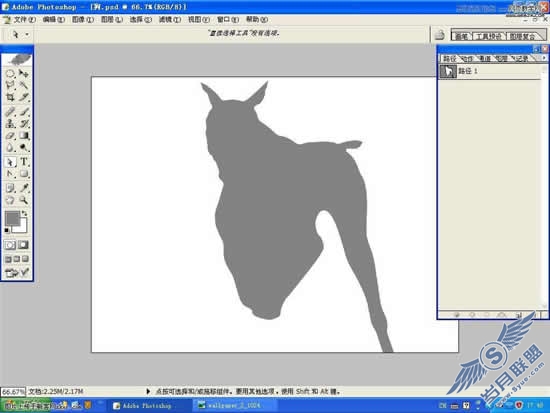Switch to the 动作 (Actions) panel tab
Screen dimensions: 550x413
(467, 59)
